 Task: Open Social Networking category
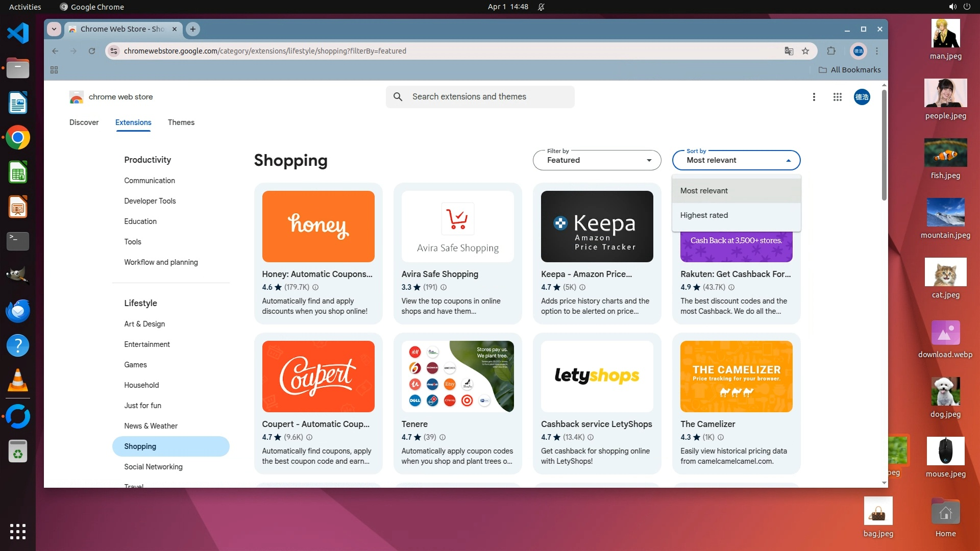point(153,467)
